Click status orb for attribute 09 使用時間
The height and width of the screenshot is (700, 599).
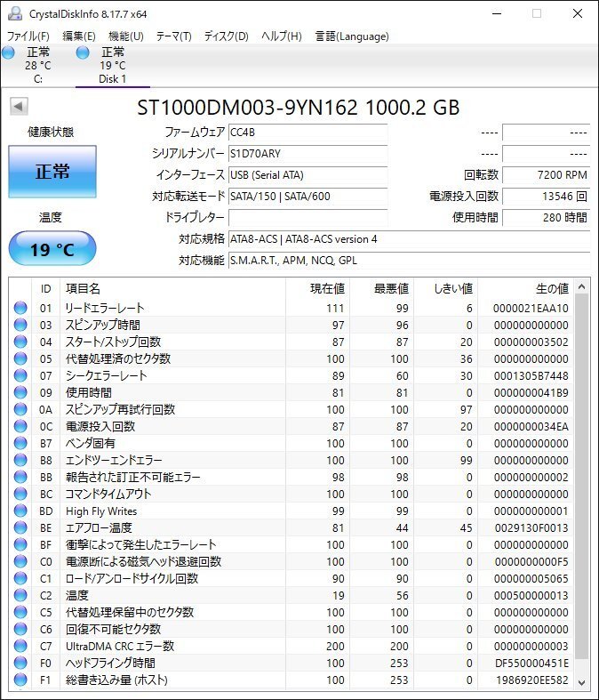point(20,392)
